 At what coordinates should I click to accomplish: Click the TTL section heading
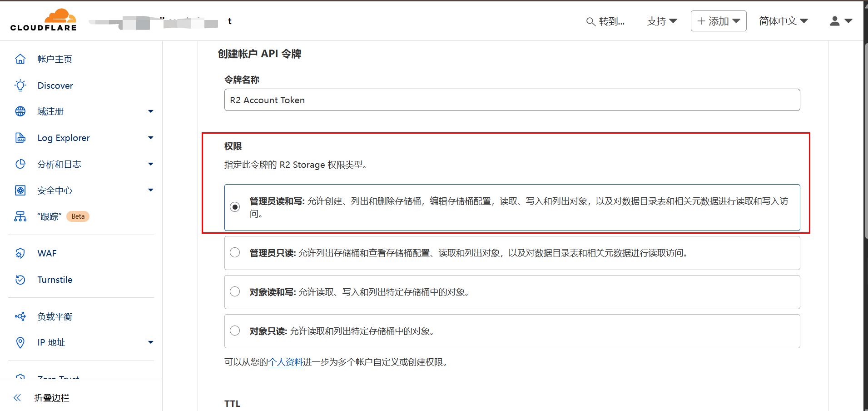232,404
